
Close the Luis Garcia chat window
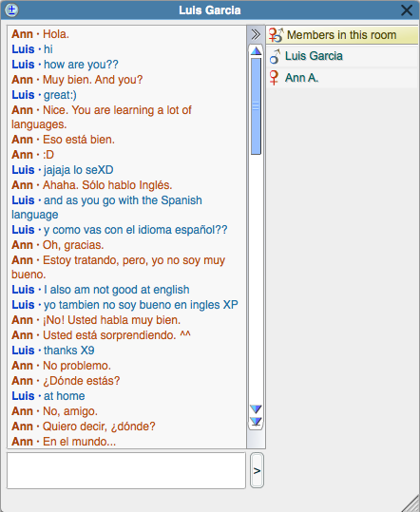click(x=407, y=10)
